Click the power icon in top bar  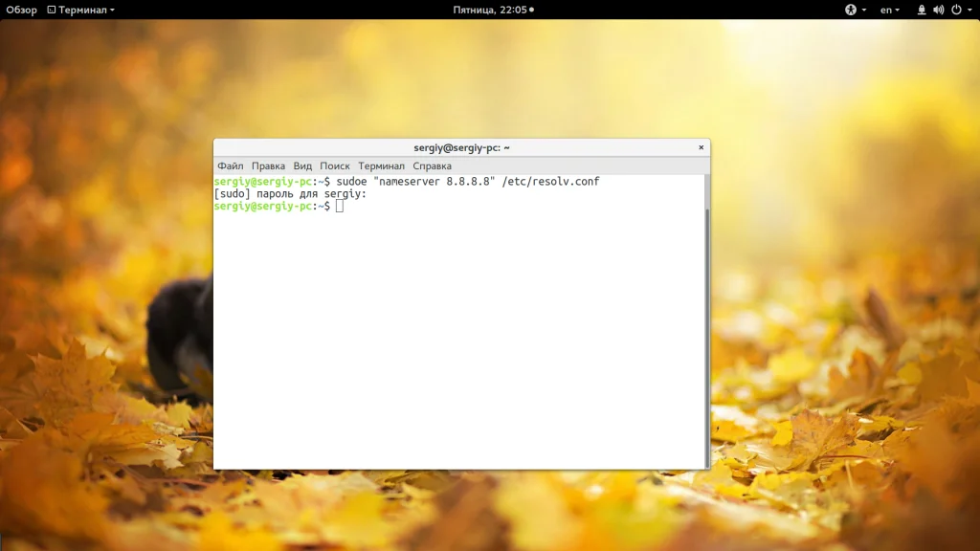pos(954,10)
